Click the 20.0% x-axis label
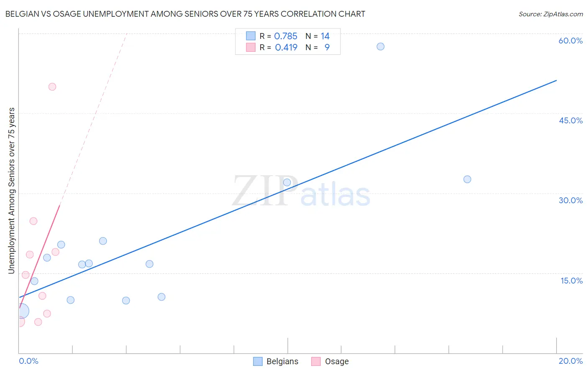The height and width of the screenshot is (373, 588). 570,361
